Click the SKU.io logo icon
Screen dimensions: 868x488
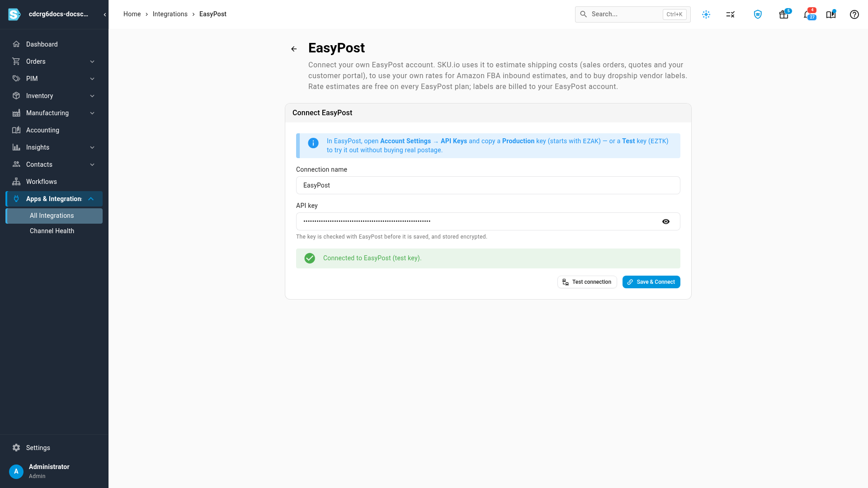point(14,14)
